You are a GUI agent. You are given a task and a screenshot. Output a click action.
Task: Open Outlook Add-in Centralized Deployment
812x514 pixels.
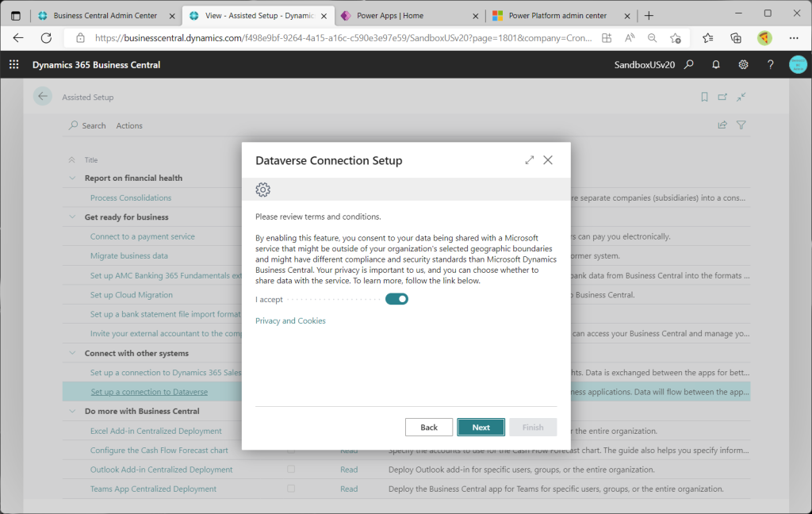click(x=162, y=470)
